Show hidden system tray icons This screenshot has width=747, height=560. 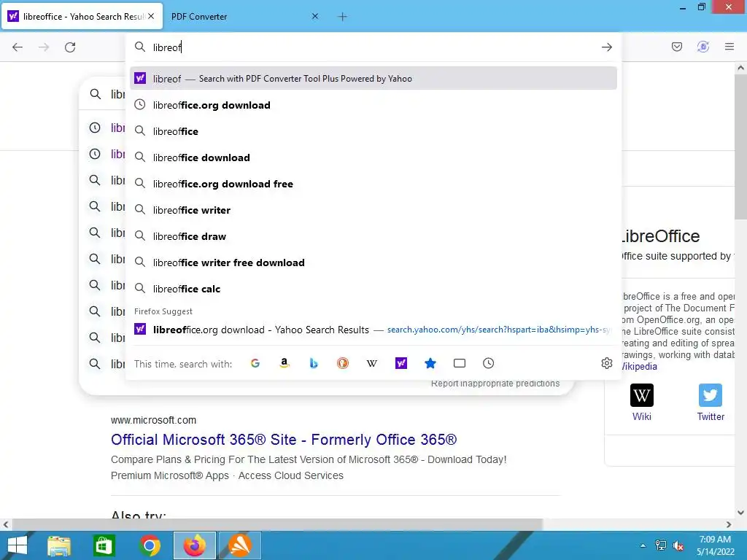tap(643, 545)
